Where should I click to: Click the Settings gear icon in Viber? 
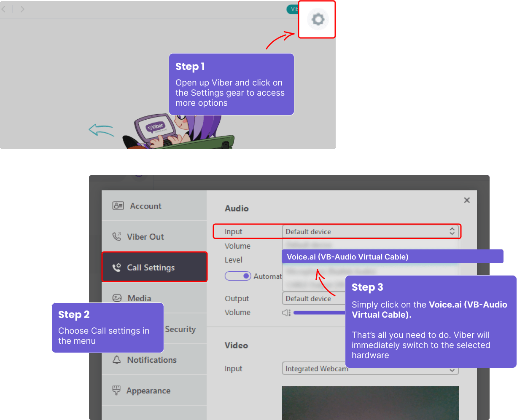[317, 19]
